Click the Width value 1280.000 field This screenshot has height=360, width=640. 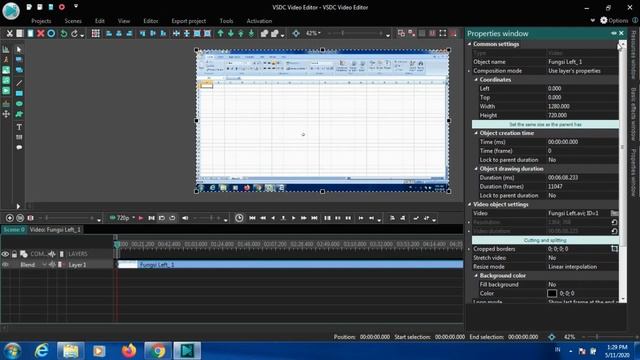tap(582, 106)
